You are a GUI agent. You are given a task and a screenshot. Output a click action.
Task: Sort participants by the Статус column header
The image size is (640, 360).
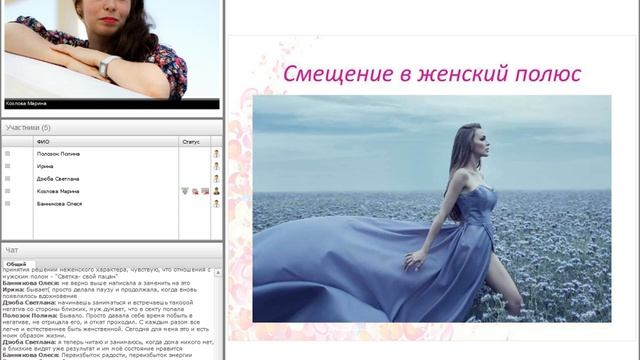click(194, 142)
